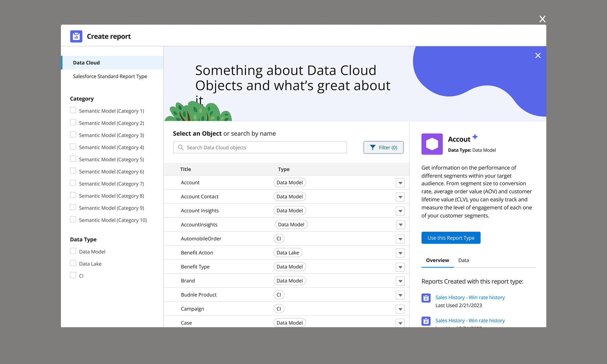607x364 pixels.
Task: Click the sparkle icon next to Accout
Action: 475,137
